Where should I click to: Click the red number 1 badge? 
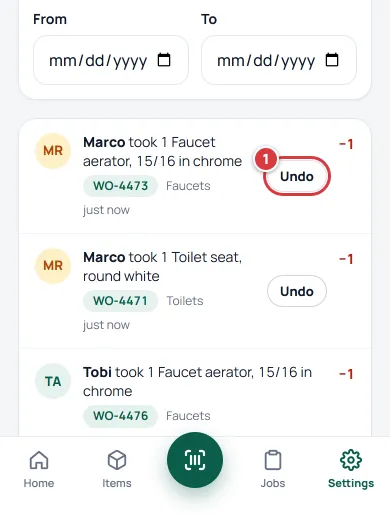266,159
